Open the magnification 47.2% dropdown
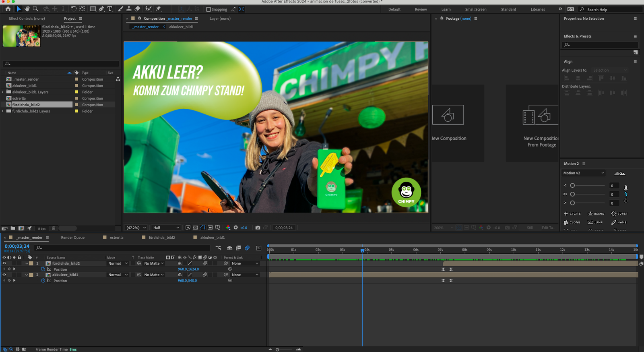 (x=136, y=228)
